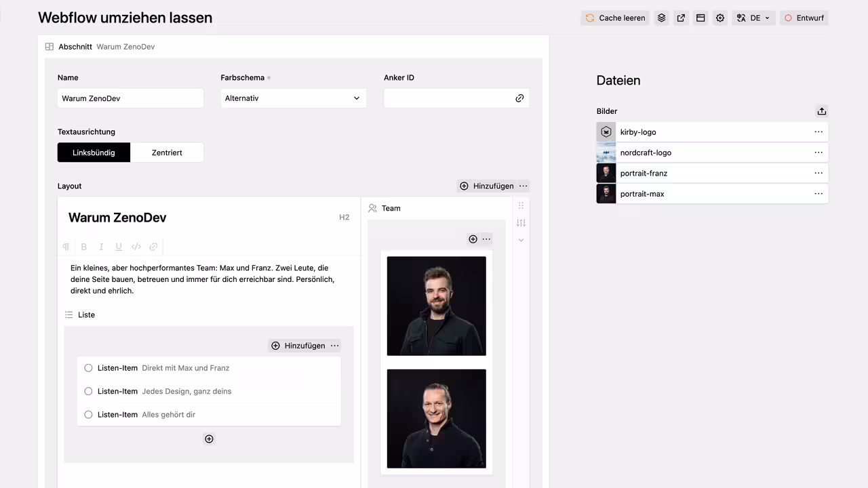Open Layout options three-dot menu
This screenshot has height=488, width=868.
(x=523, y=186)
